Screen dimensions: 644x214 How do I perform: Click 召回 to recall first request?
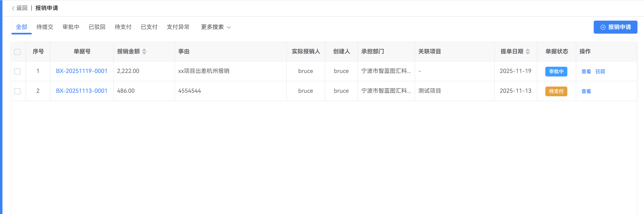pos(600,72)
